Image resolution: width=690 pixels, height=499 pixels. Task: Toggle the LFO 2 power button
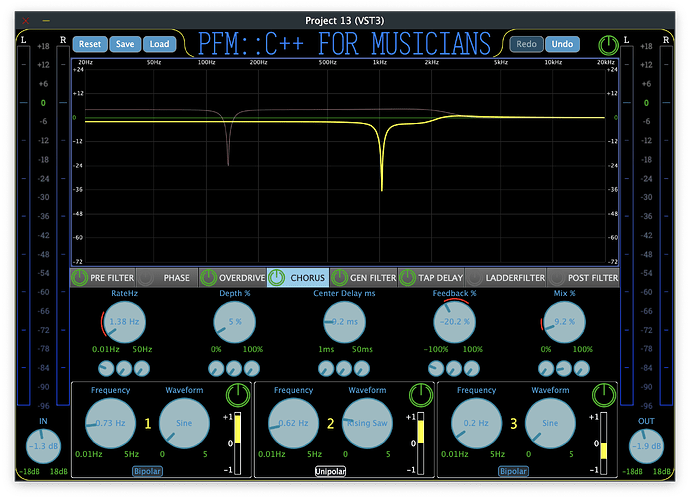[421, 395]
